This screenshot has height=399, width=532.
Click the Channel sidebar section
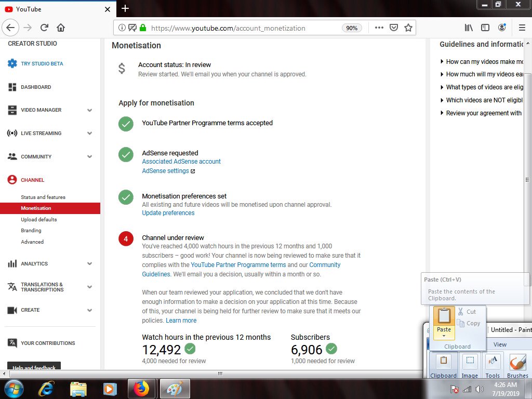point(33,180)
